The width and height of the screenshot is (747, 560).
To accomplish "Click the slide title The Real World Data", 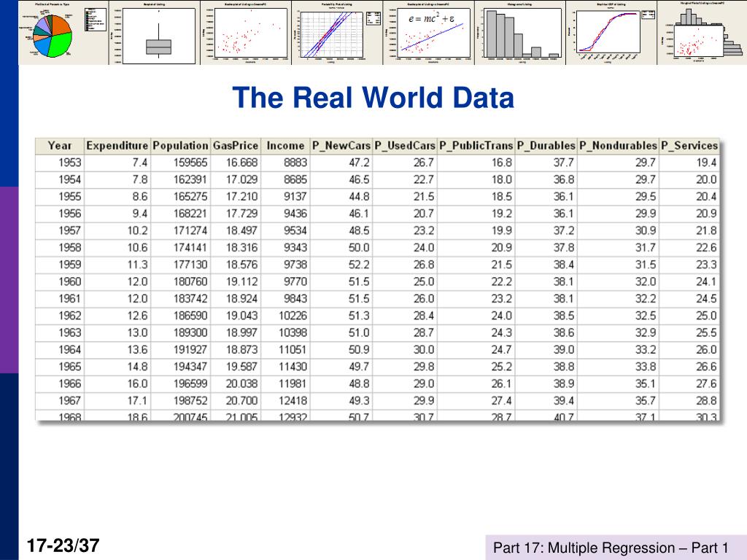I will pyautogui.click(x=373, y=97).
